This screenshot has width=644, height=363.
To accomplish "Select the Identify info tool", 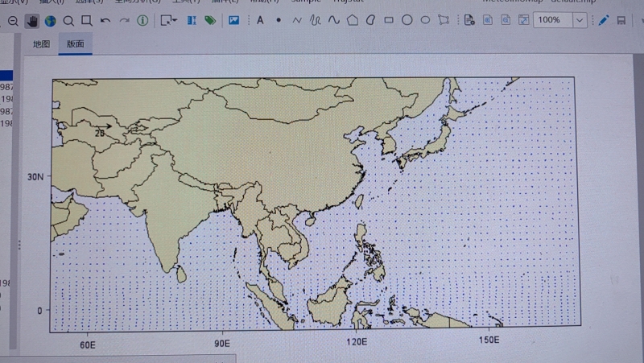I will point(142,20).
